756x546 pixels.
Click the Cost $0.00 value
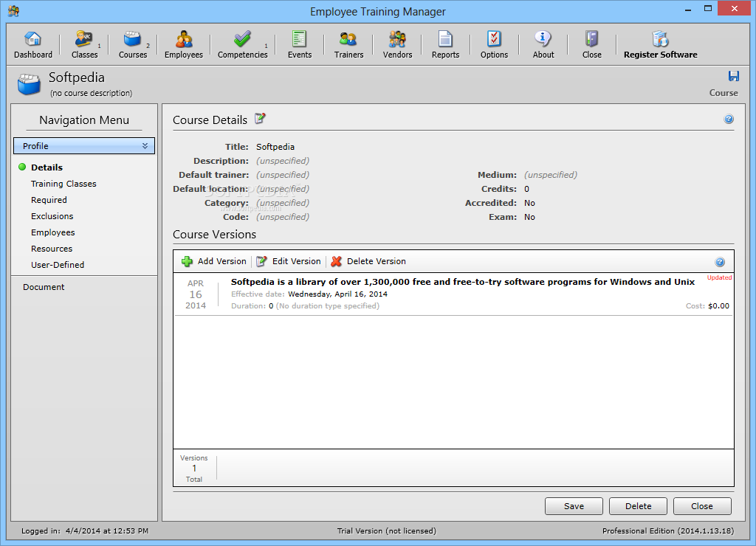(718, 306)
